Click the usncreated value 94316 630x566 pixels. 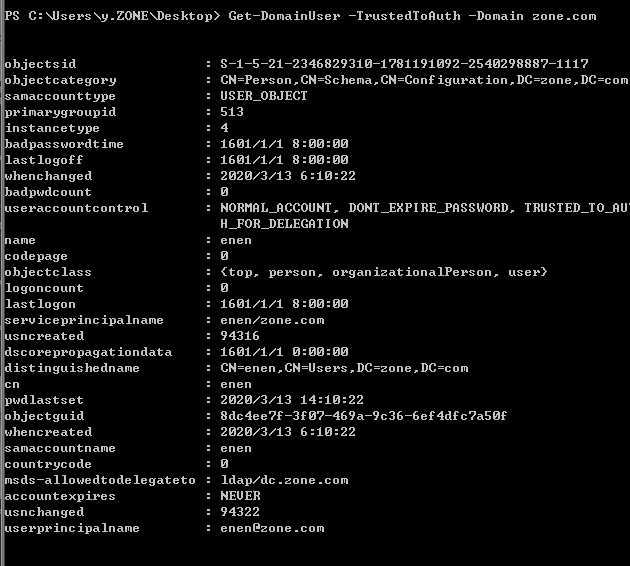pyautogui.click(x=240, y=336)
